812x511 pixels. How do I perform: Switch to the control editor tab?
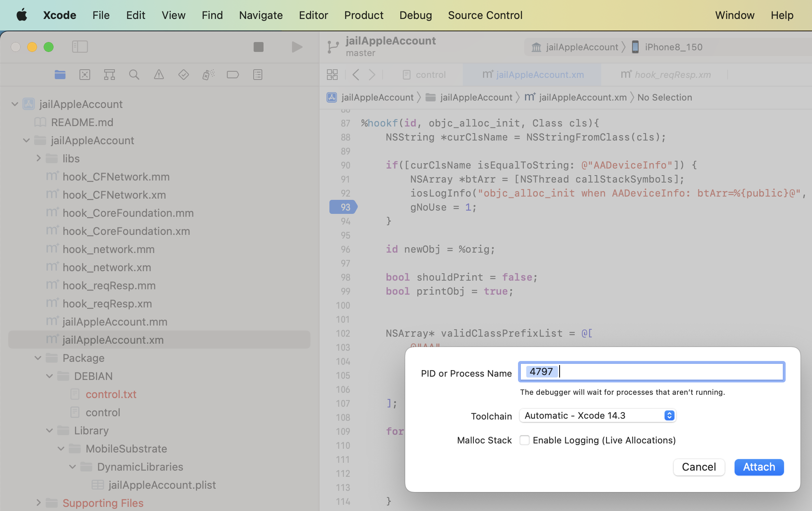tap(424, 75)
